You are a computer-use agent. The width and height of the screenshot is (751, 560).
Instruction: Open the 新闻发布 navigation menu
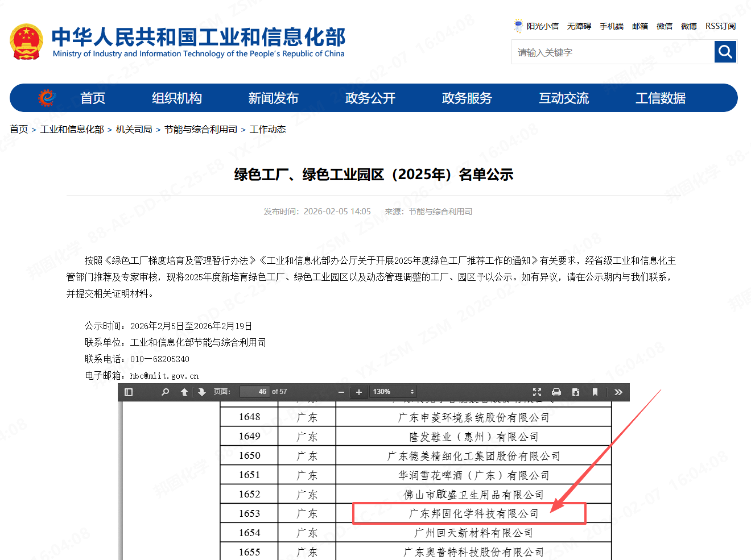click(274, 98)
